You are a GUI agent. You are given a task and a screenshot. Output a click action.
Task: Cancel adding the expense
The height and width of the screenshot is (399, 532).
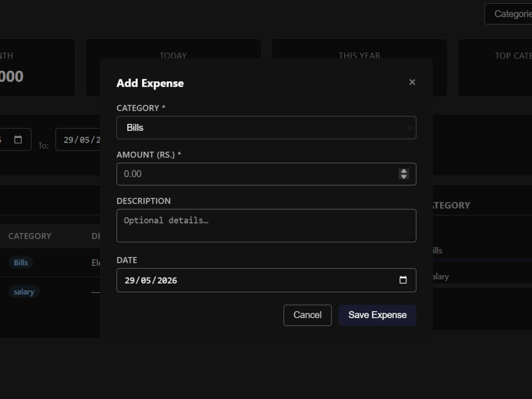(307, 315)
